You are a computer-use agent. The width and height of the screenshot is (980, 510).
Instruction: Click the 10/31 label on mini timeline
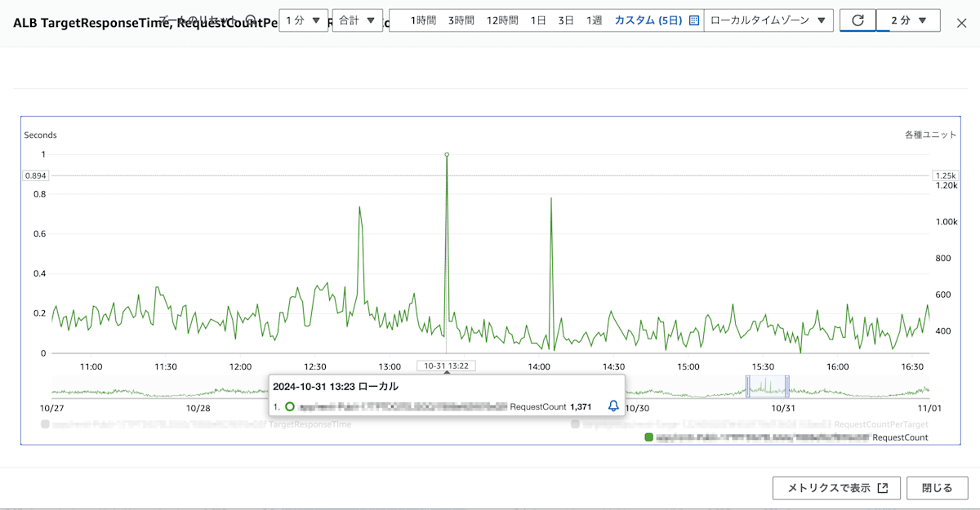783,407
